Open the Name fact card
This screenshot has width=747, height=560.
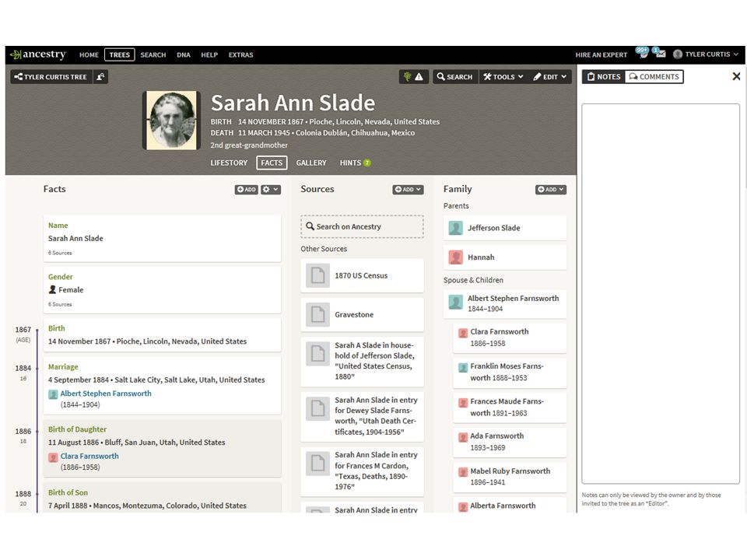162,239
